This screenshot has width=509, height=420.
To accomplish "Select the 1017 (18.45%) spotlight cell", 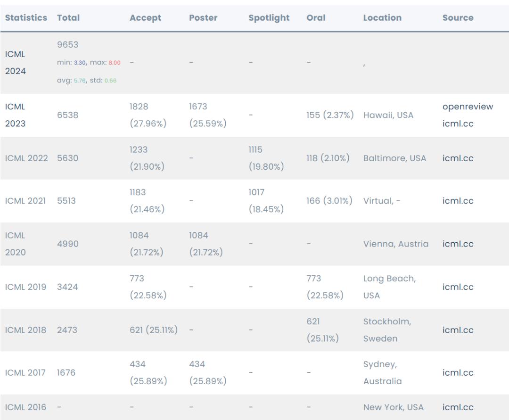I will [266, 201].
